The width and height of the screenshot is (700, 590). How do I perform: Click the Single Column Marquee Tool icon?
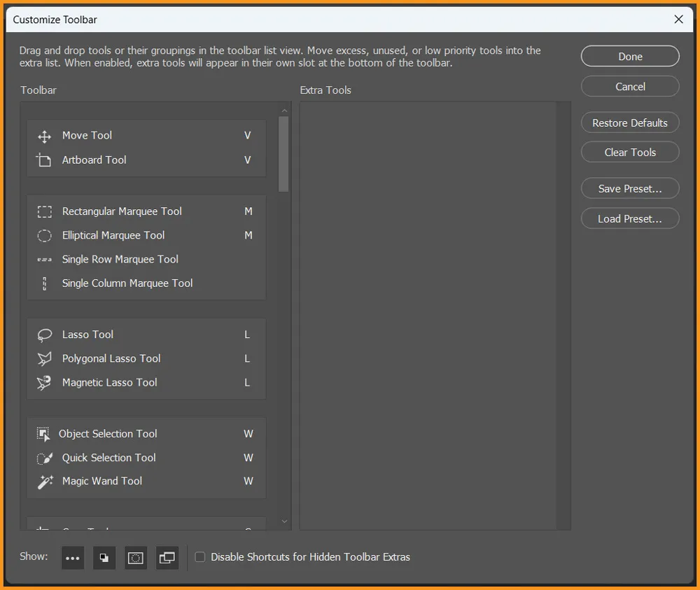[44, 283]
